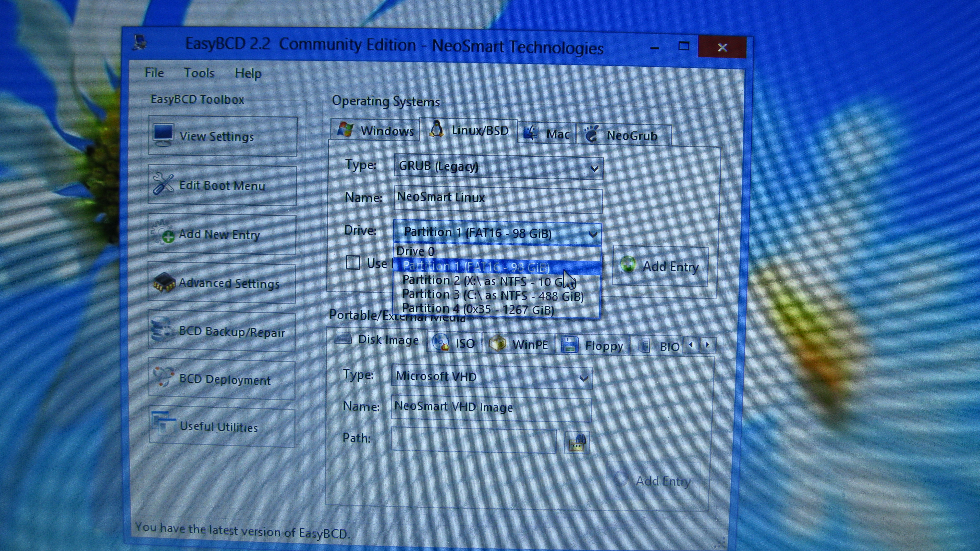980x551 pixels.
Task: Click the View Settings button
Action: 222,136
